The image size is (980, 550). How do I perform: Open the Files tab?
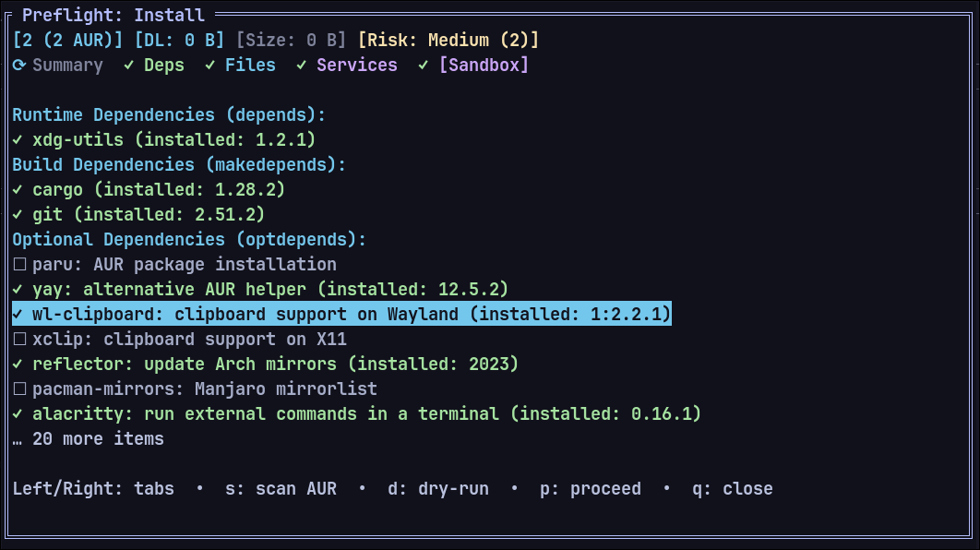coord(252,65)
